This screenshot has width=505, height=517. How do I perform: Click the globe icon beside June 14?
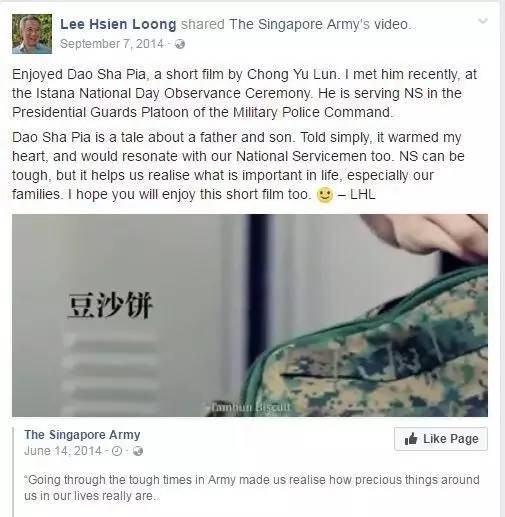click(x=138, y=451)
